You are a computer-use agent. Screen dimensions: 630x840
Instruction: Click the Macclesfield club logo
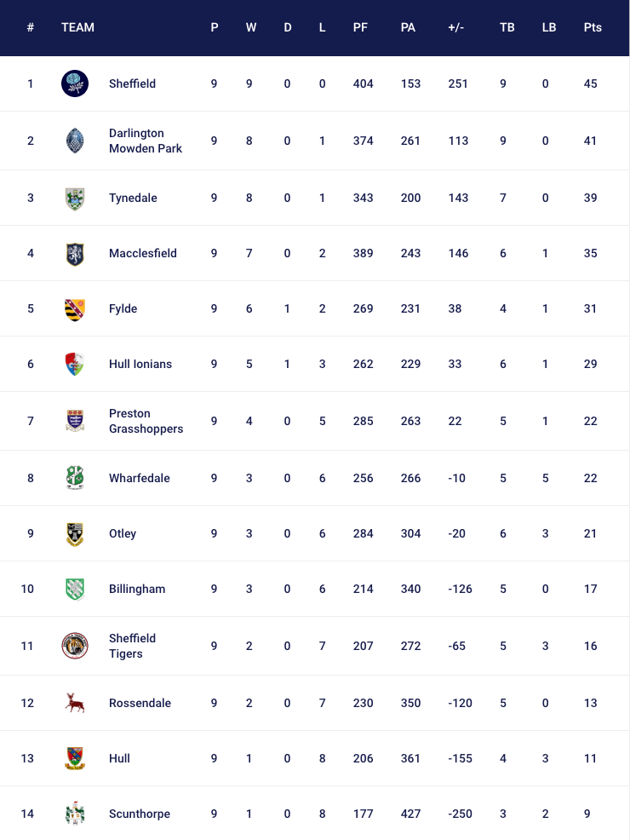pyautogui.click(x=75, y=253)
